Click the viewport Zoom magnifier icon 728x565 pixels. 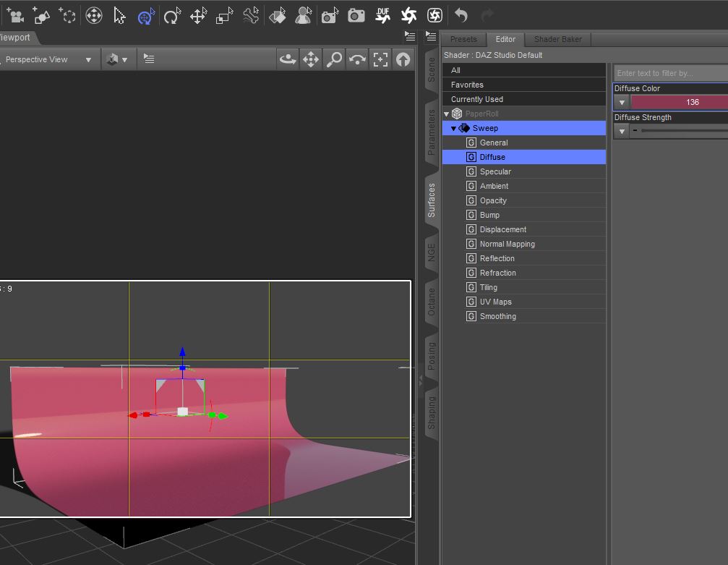tap(333, 60)
